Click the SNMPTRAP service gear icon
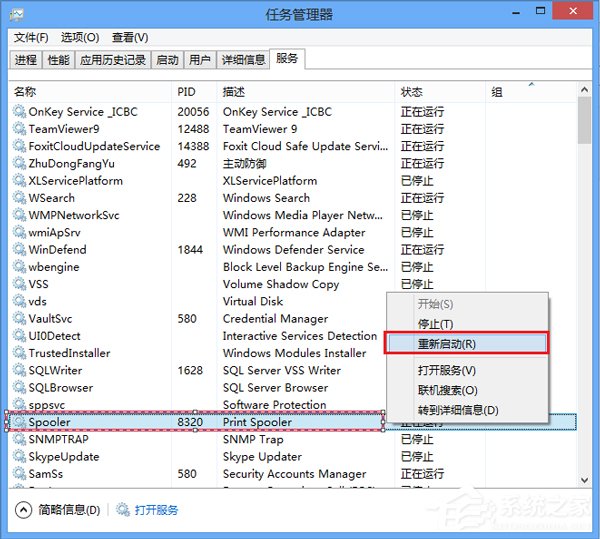Viewport: 600px width, 539px height. 20,439
